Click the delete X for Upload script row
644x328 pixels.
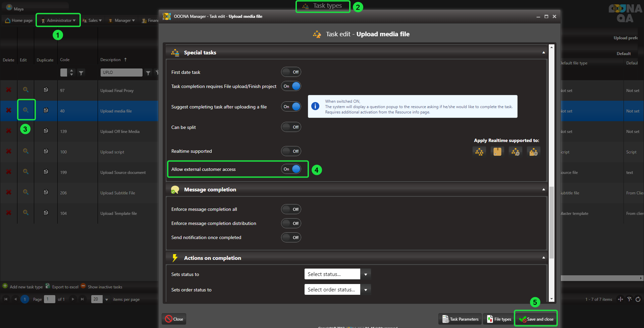pos(9,151)
